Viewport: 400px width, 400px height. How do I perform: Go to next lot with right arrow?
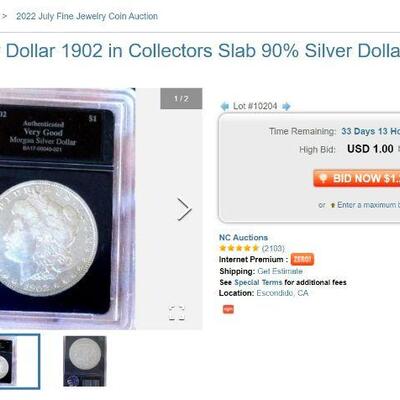pyautogui.click(x=286, y=107)
